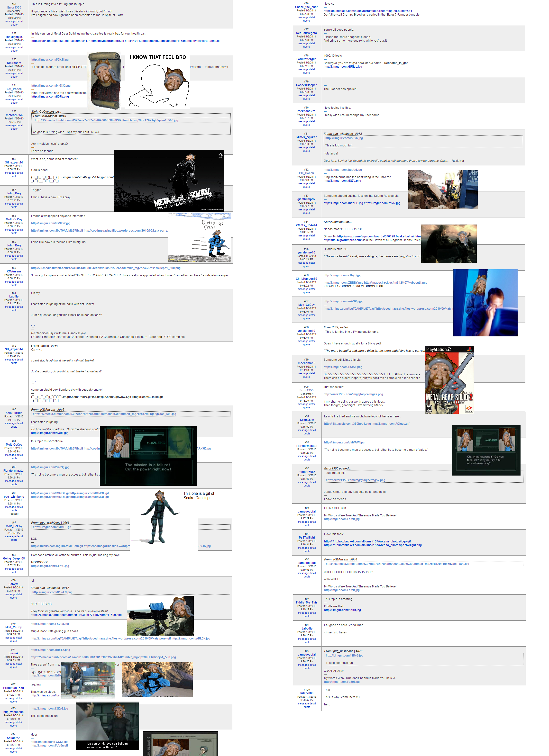The width and height of the screenshot is (549, 756).
Task: Open Fiddle_Me_This's user profile
Action: point(307,602)
